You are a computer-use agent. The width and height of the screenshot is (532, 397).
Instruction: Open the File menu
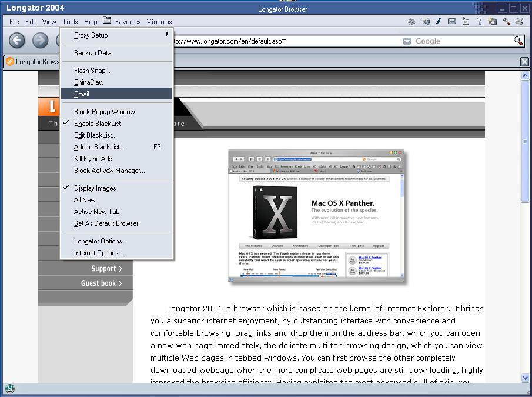click(x=14, y=22)
